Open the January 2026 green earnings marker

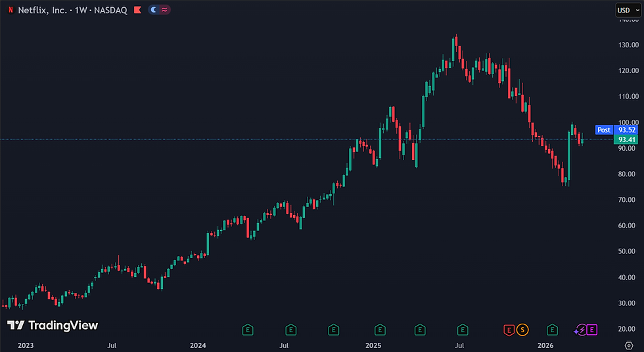pyautogui.click(x=552, y=330)
